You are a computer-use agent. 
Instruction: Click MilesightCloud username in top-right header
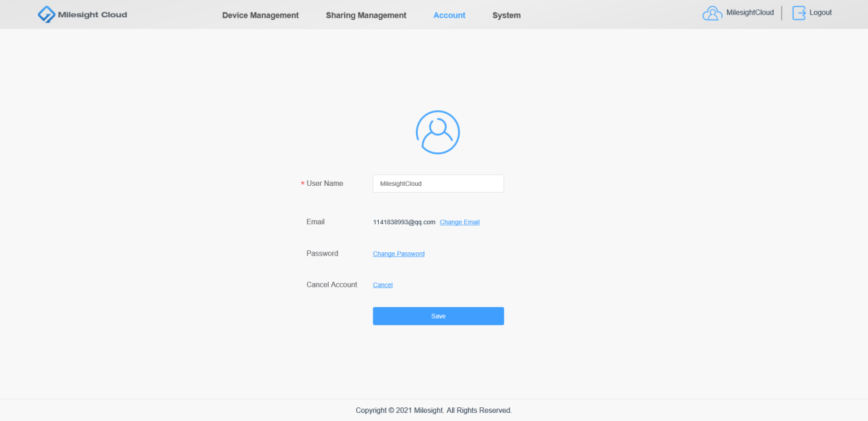(x=750, y=12)
